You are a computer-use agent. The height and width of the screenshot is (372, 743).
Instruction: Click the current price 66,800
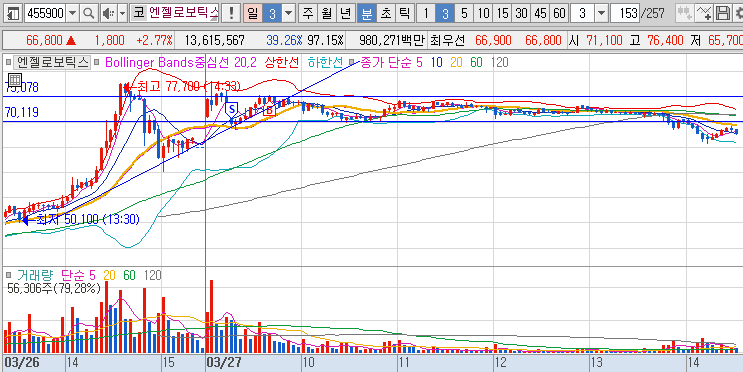[45, 40]
